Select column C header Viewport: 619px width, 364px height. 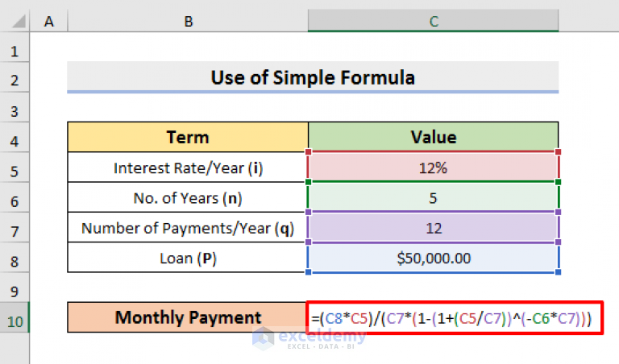[x=434, y=21]
